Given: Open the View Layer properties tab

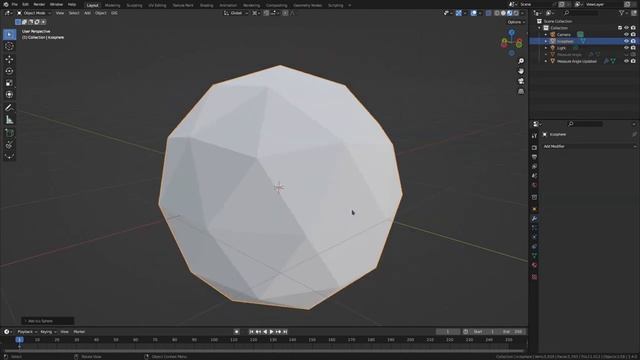Looking at the screenshot, I should pos(534,167).
